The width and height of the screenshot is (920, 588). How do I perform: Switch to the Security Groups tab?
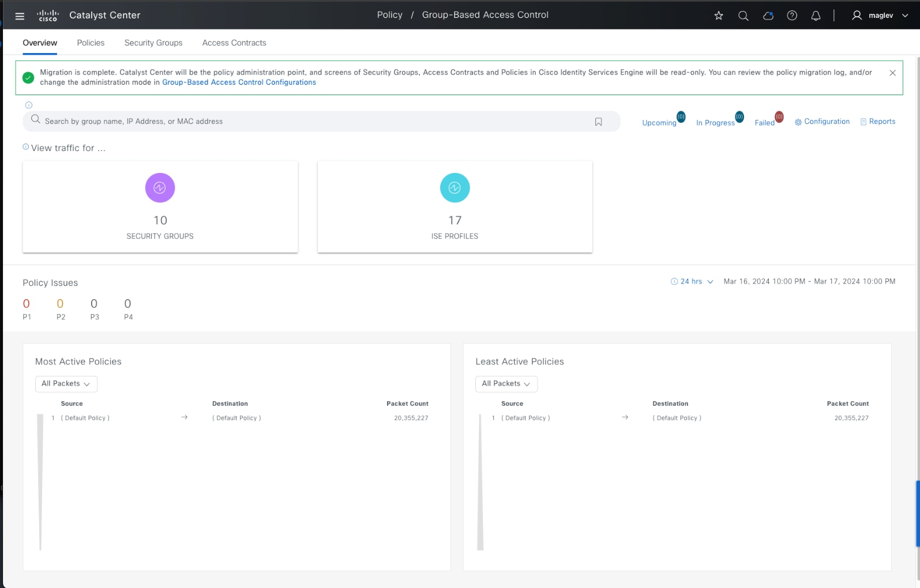click(153, 43)
